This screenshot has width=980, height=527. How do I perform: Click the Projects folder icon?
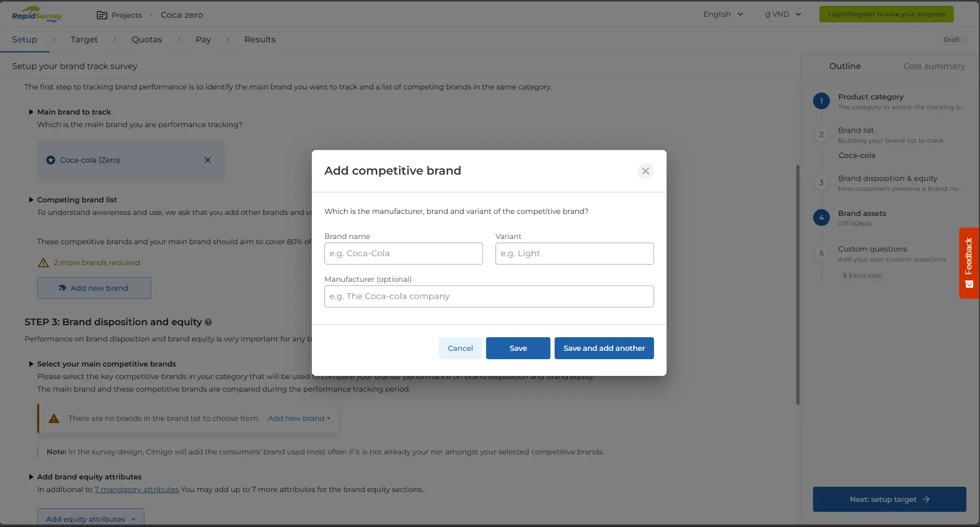pos(102,15)
